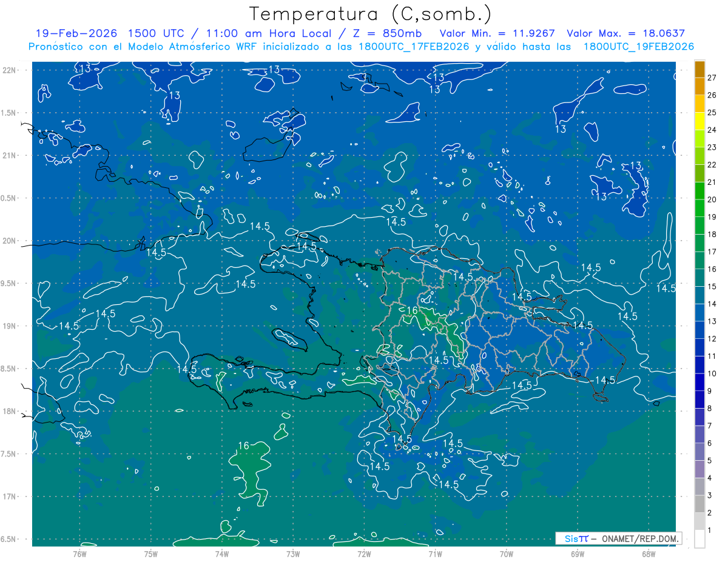Click the '1.5N' latitude axis label

[9, 113]
